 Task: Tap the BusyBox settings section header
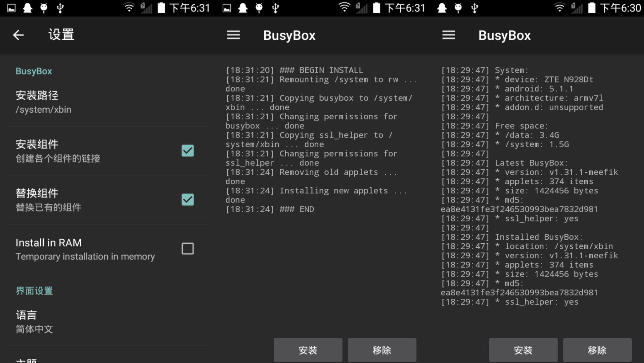click(x=34, y=71)
